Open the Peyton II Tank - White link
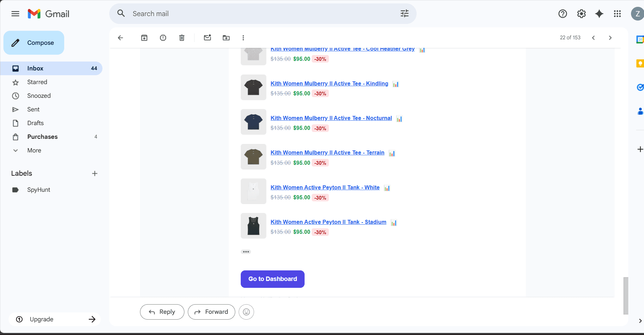This screenshot has height=335, width=644. [325, 187]
